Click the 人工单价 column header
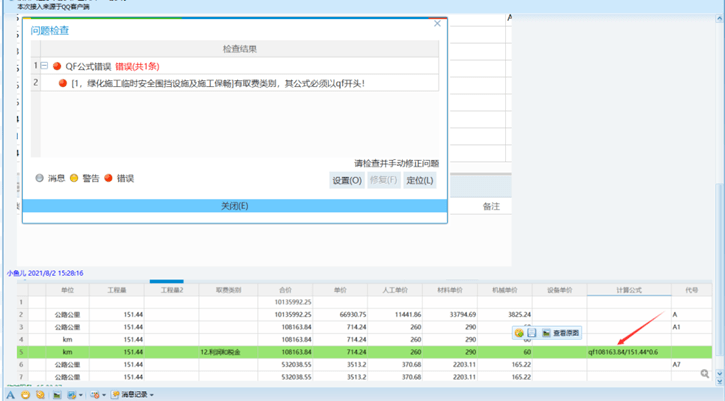725x401 pixels. 395,290
